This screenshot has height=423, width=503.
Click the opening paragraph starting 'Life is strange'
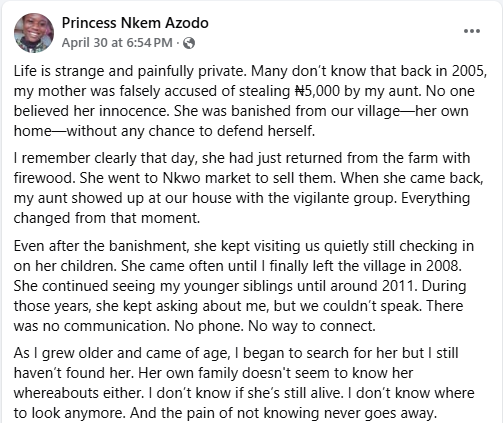click(250, 101)
